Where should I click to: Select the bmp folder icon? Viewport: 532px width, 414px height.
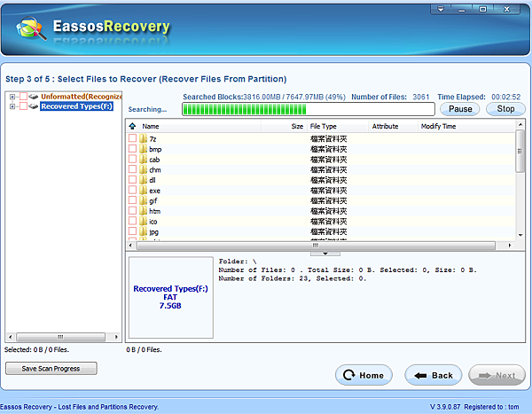click(144, 149)
